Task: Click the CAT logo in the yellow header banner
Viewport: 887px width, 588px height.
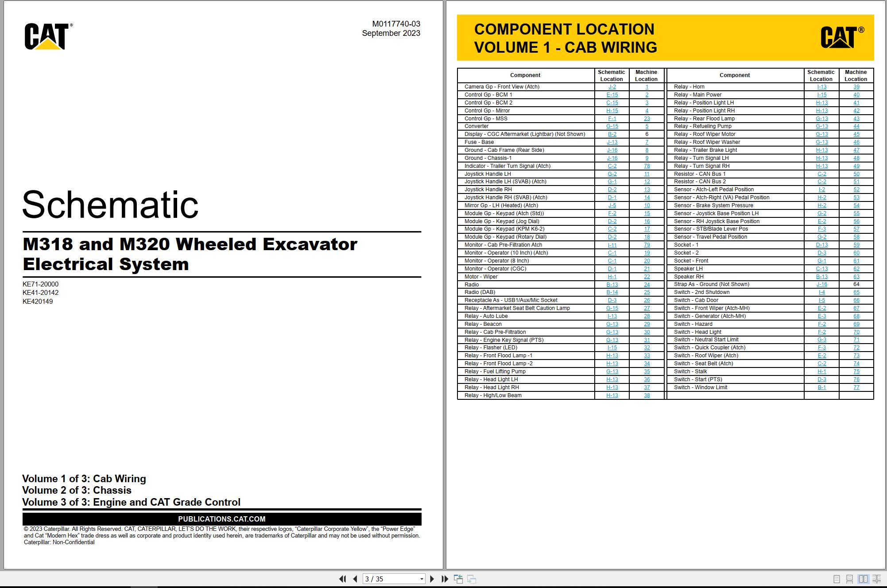Action: click(x=842, y=37)
